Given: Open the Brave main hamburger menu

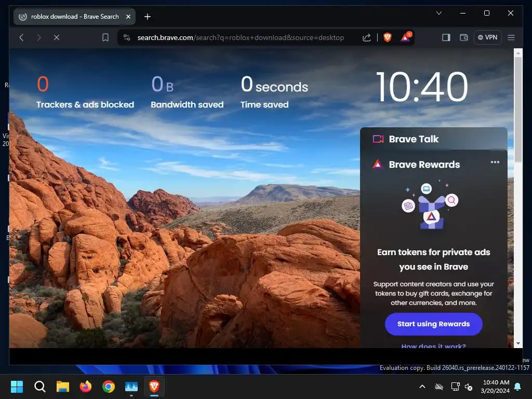Looking at the screenshot, I should (511, 37).
